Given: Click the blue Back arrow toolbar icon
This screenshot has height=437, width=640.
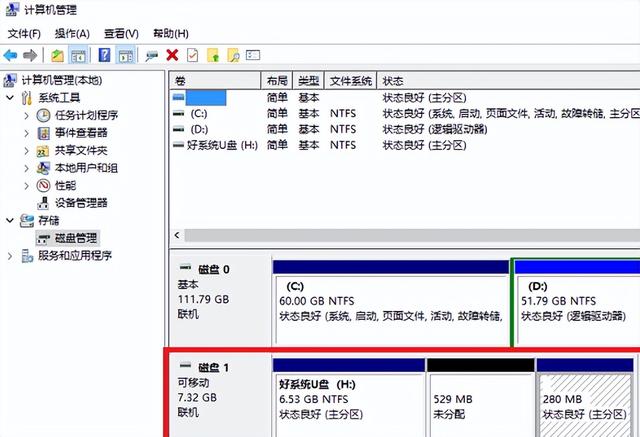Looking at the screenshot, I should pyautogui.click(x=10, y=55).
